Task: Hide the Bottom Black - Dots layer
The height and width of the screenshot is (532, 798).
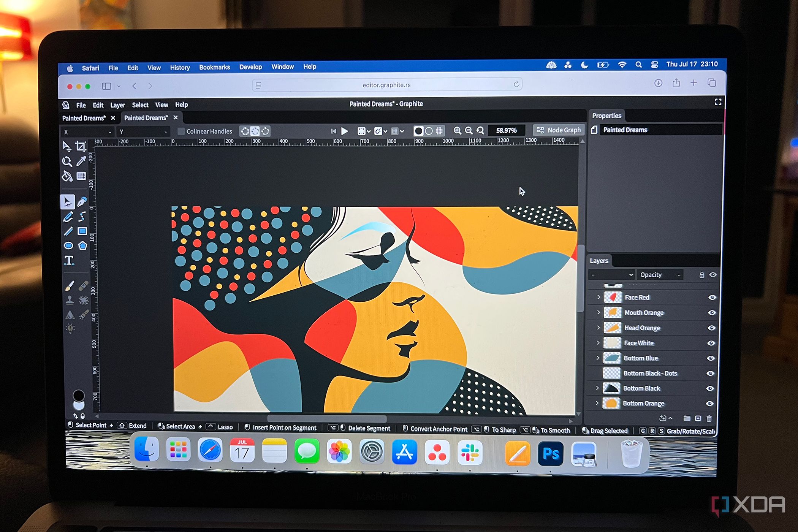Action: (711, 374)
